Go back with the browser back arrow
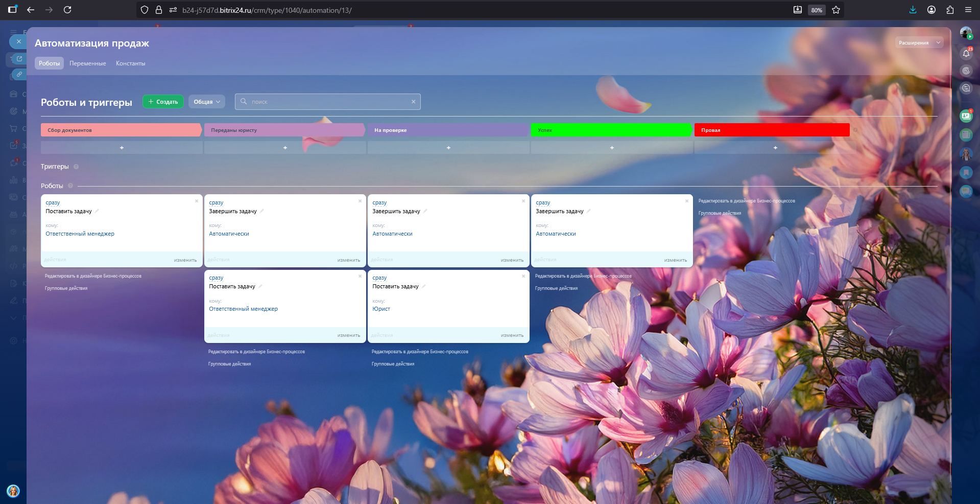This screenshot has height=504, width=980. (x=31, y=10)
